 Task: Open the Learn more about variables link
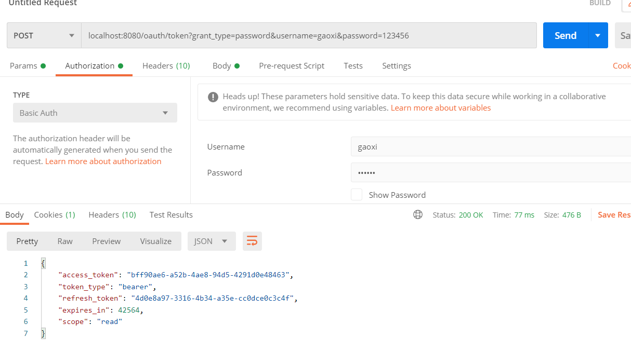click(x=441, y=108)
